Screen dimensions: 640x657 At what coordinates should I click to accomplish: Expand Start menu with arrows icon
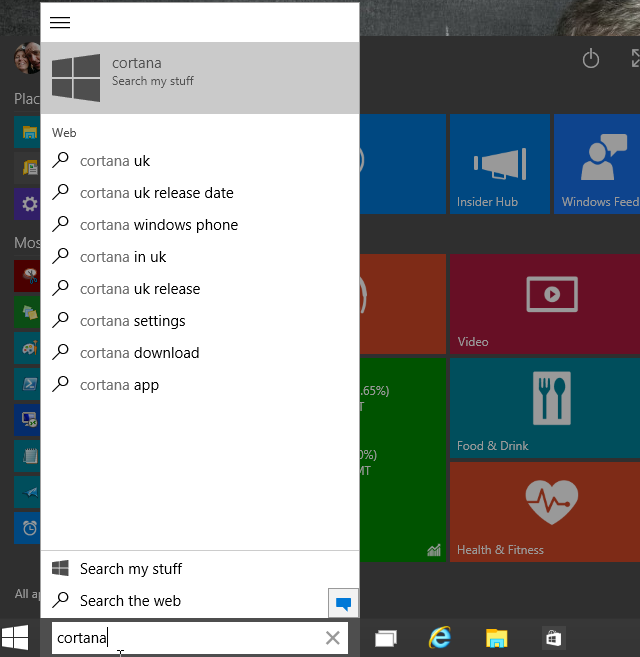pos(636,58)
